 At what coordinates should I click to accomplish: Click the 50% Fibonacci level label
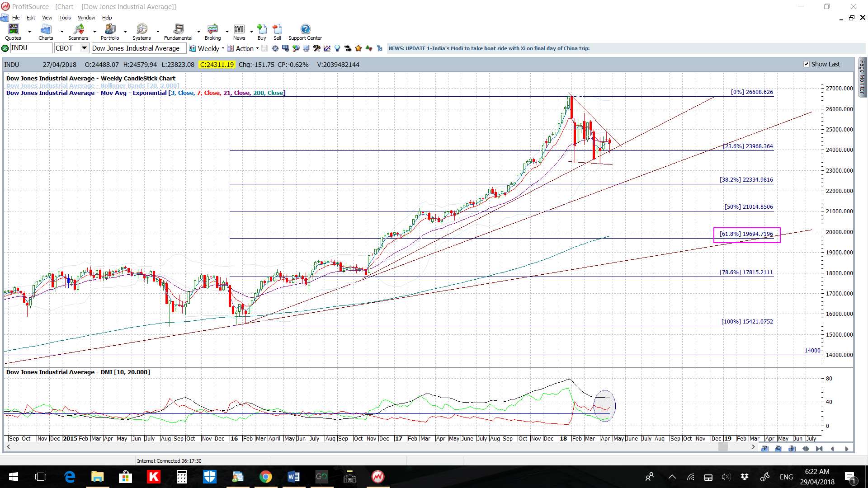[749, 207]
